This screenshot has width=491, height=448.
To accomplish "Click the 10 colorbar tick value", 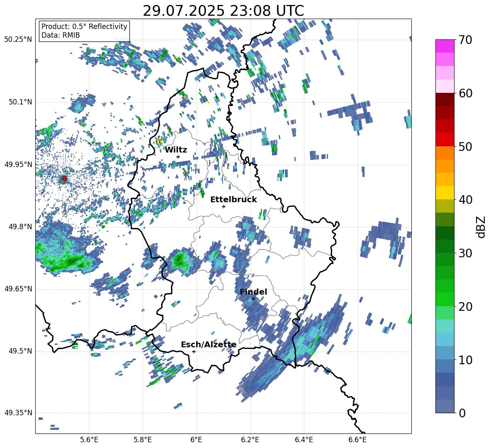I will click(466, 360).
